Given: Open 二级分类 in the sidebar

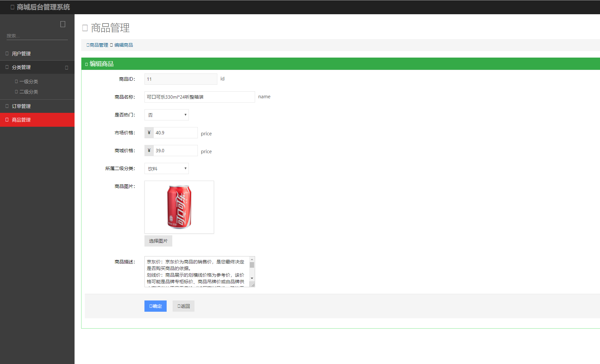Looking at the screenshot, I should click(28, 92).
